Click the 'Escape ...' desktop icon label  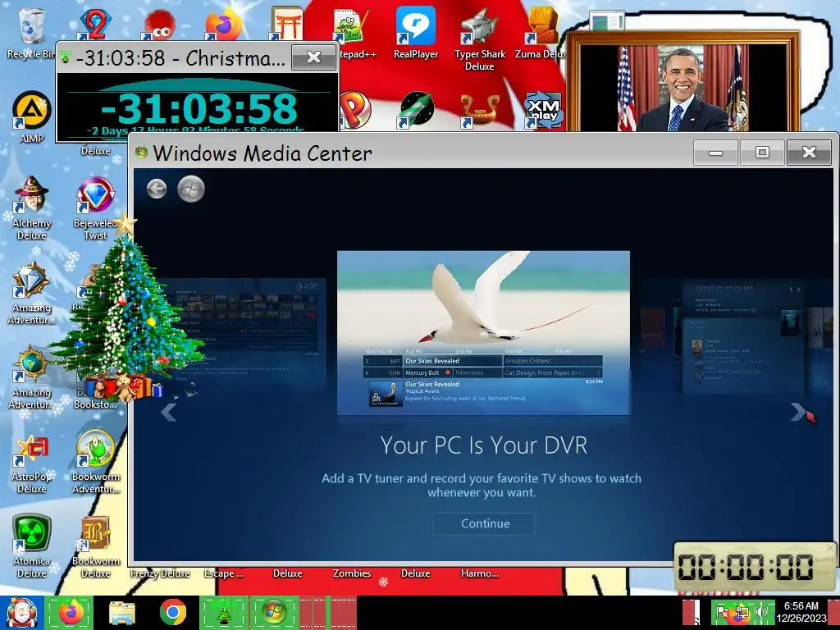tap(224, 573)
